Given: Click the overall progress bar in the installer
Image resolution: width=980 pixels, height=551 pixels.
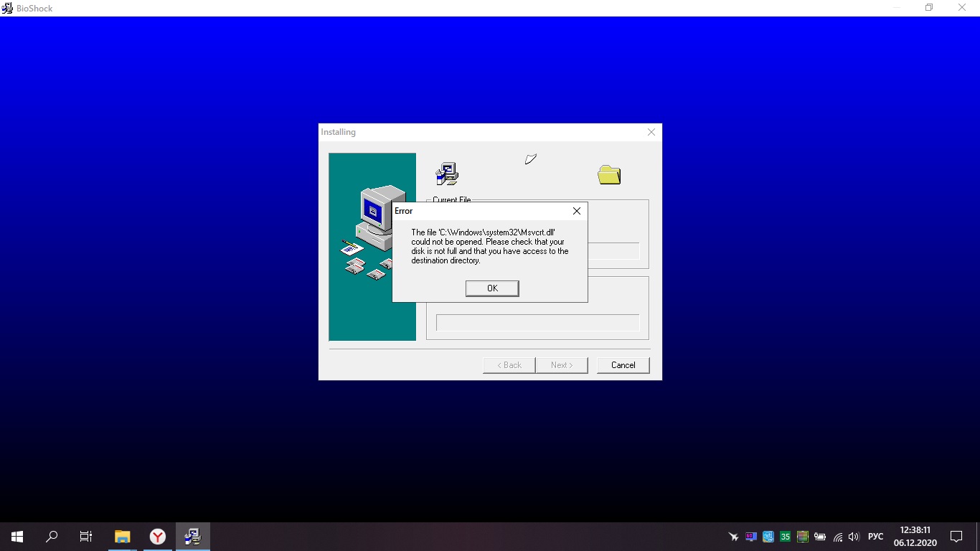Looking at the screenshot, I should coord(537,323).
